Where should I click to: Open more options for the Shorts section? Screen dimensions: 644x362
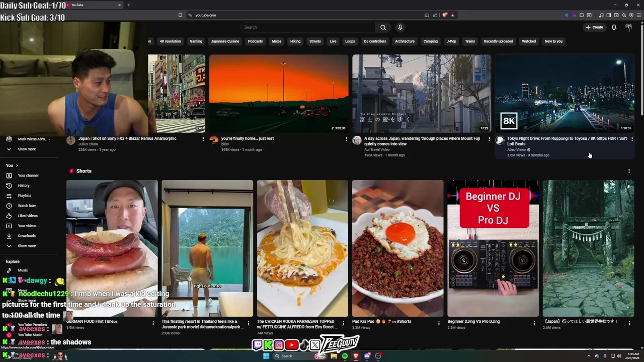629,171
